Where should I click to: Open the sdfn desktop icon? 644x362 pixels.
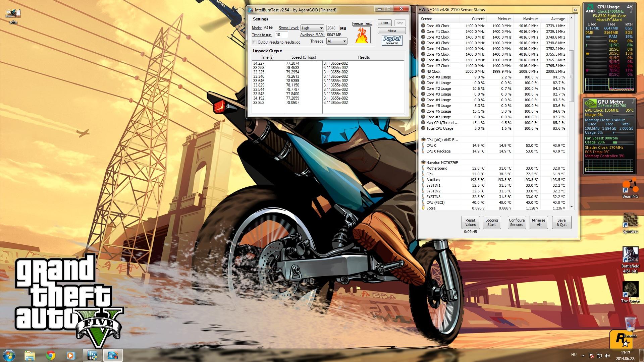13,13
